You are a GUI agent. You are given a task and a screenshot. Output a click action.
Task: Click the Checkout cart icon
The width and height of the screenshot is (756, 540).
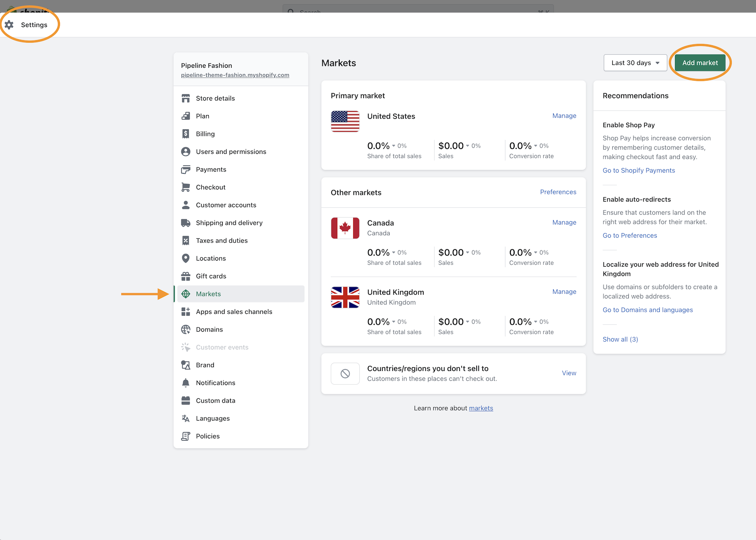pos(186,187)
